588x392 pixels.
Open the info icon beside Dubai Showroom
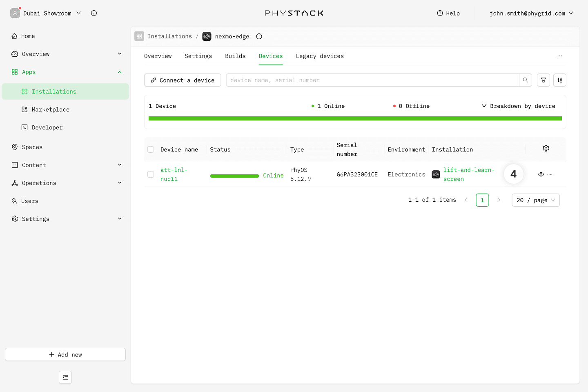point(94,13)
